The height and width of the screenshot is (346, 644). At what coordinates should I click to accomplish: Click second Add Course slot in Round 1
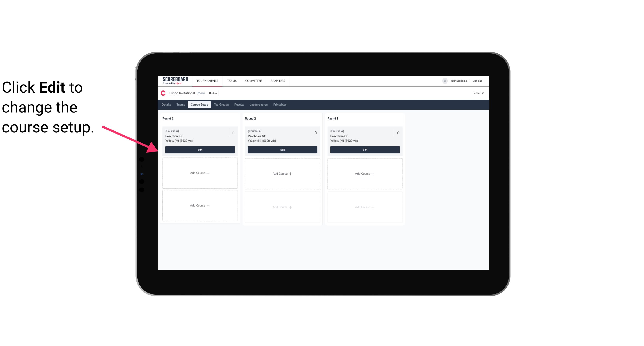[x=200, y=205]
